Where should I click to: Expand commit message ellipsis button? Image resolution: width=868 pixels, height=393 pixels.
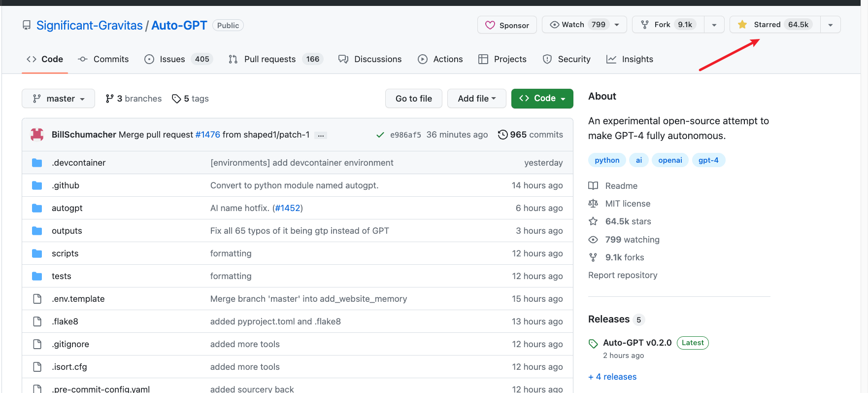point(321,135)
